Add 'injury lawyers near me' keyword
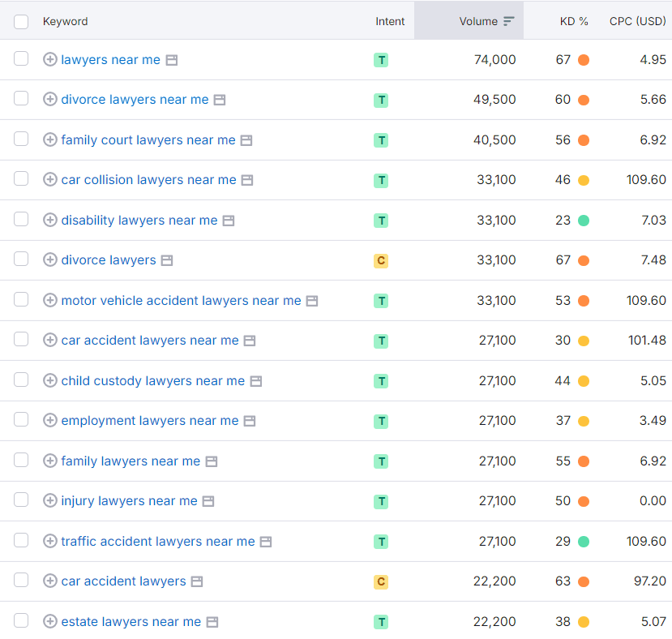 (50, 500)
